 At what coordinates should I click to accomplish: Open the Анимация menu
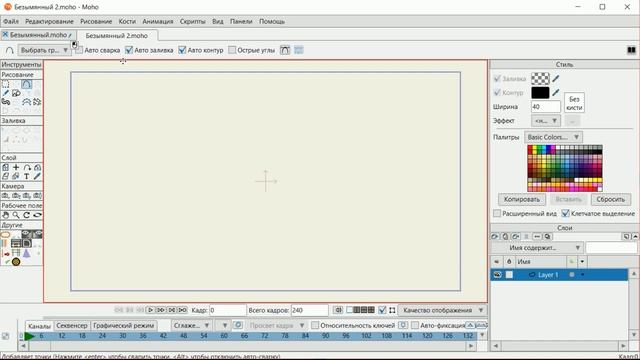158,21
